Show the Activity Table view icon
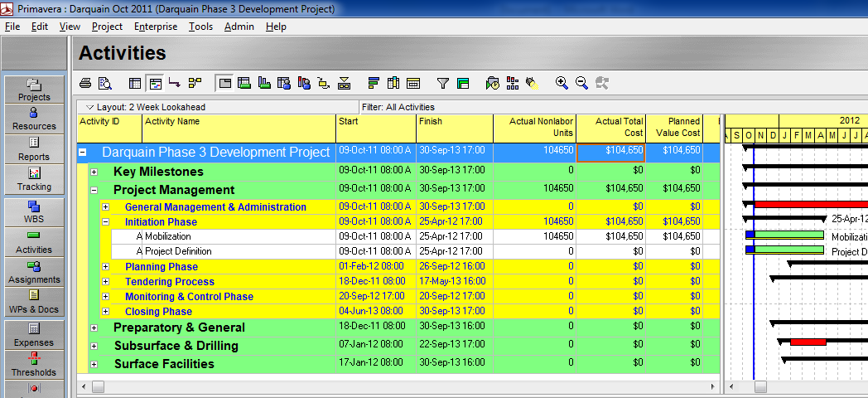The image size is (868, 398). tap(135, 83)
